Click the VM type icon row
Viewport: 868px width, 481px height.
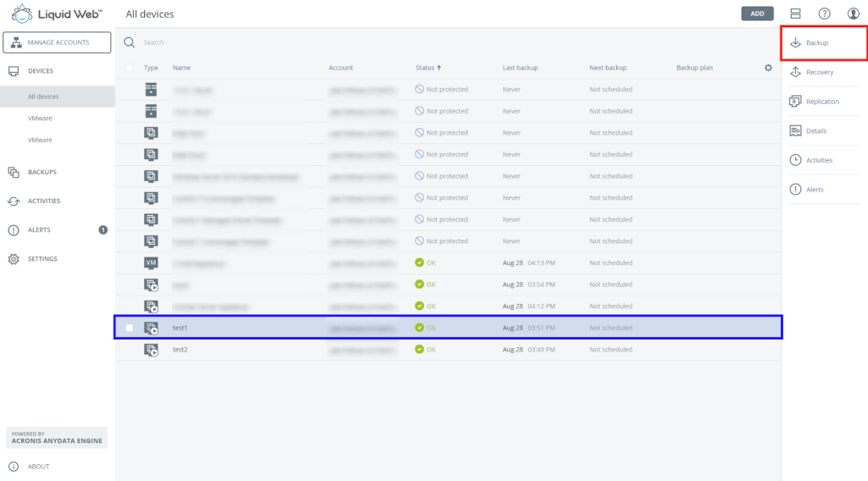click(x=151, y=263)
